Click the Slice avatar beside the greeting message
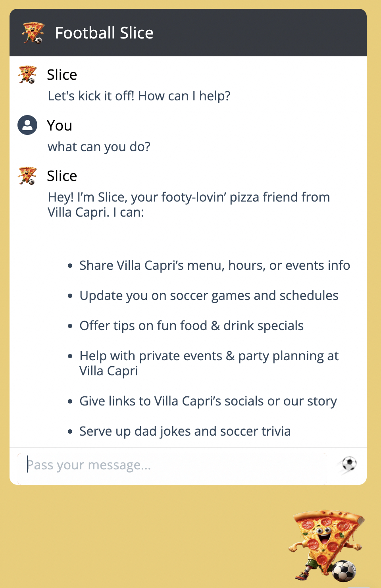381x588 pixels. pyautogui.click(x=27, y=75)
